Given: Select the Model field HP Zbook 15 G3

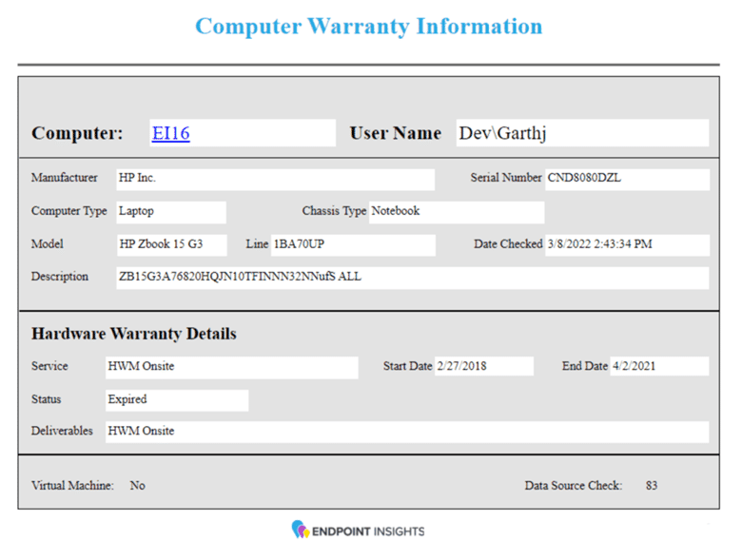Looking at the screenshot, I should [170, 244].
